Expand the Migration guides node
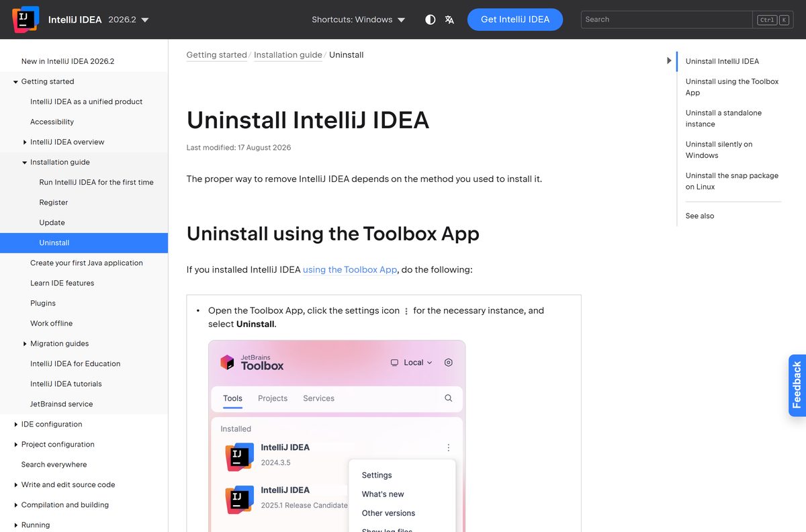This screenshot has width=806, height=532. pos(25,343)
